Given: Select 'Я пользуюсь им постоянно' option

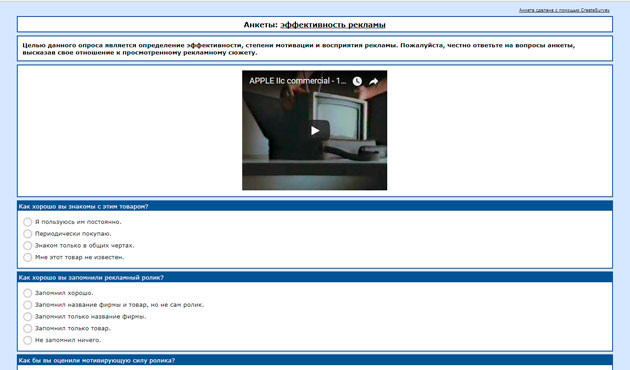Looking at the screenshot, I should click(27, 222).
